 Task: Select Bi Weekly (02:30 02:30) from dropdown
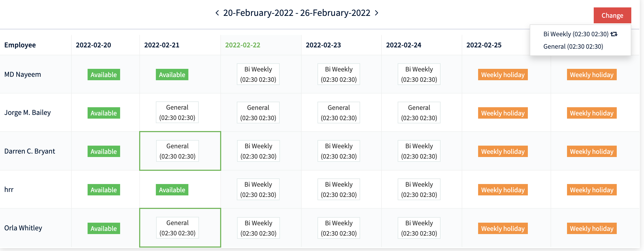pyautogui.click(x=576, y=34)
